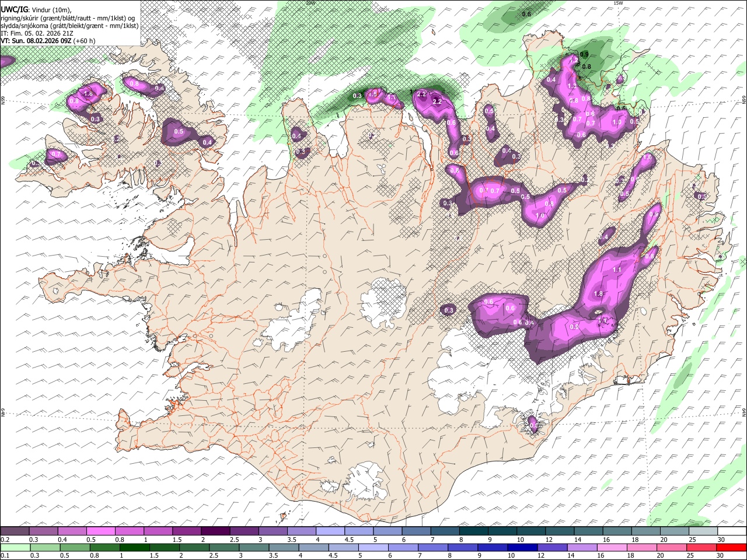Click the 'slydda/snjókoma' legend description line
The image size is (747, 560).
(x=69, y=26)
